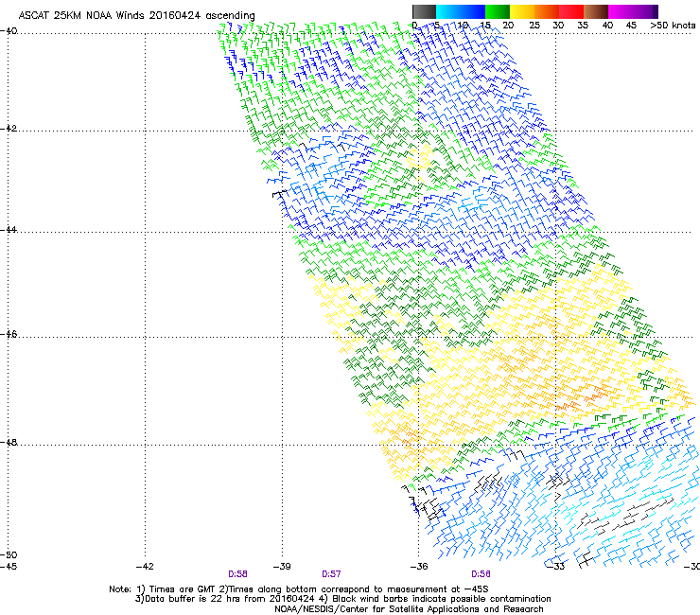700x615 pixels.
Task: Click the '-33' longitude label on bottom axis
Action: 556,567
